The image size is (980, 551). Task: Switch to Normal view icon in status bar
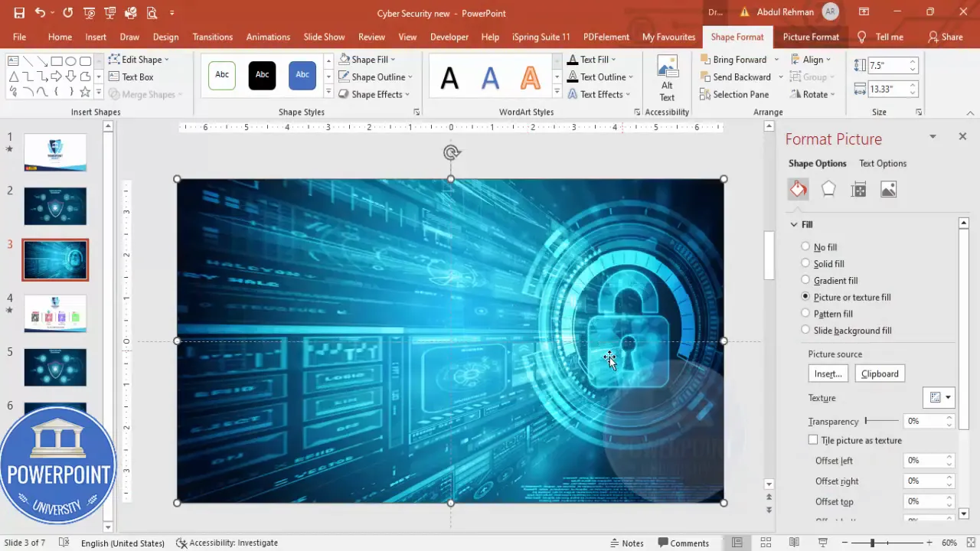tap(737, 543)
